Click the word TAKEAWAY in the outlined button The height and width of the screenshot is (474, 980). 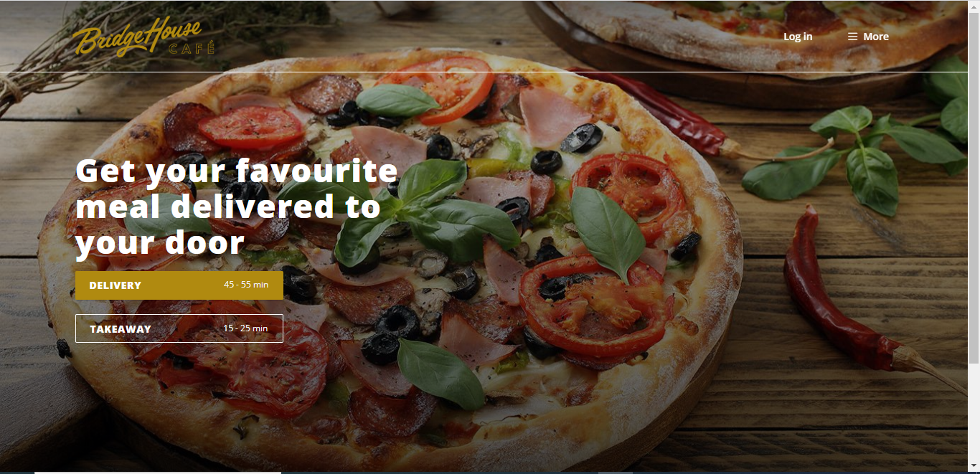[121, 329]
